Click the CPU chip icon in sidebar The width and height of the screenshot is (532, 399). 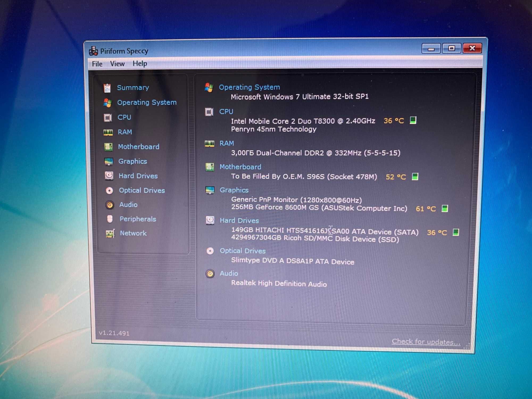pyautogui.click(x=108, y=118)
